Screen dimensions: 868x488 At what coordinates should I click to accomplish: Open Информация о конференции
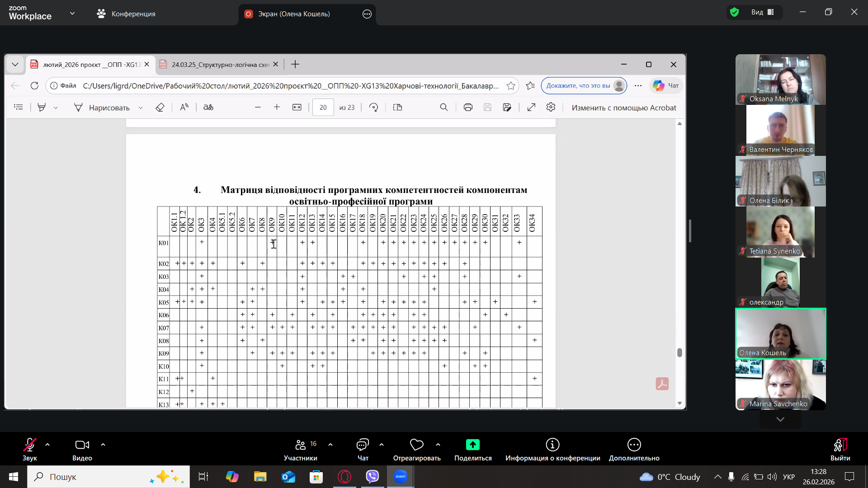[552, 449]
